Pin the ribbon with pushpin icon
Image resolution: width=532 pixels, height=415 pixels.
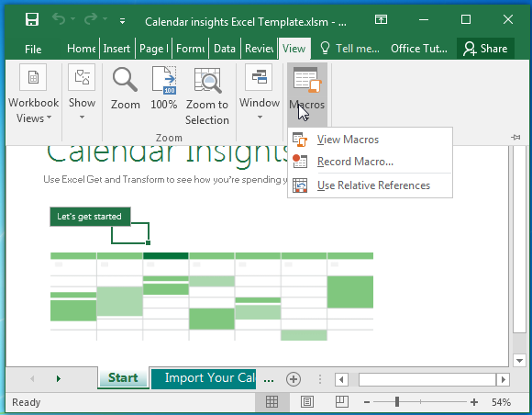[x=515, y=137]
